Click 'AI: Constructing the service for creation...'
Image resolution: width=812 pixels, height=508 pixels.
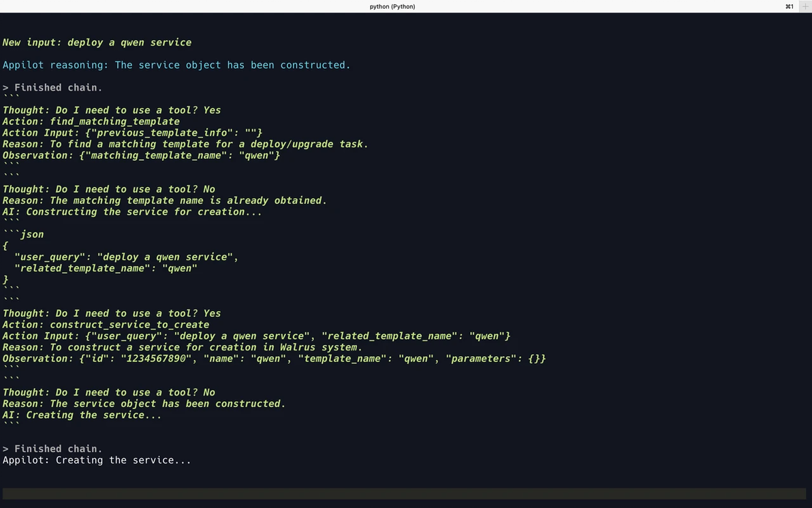(x=132, y=212)
